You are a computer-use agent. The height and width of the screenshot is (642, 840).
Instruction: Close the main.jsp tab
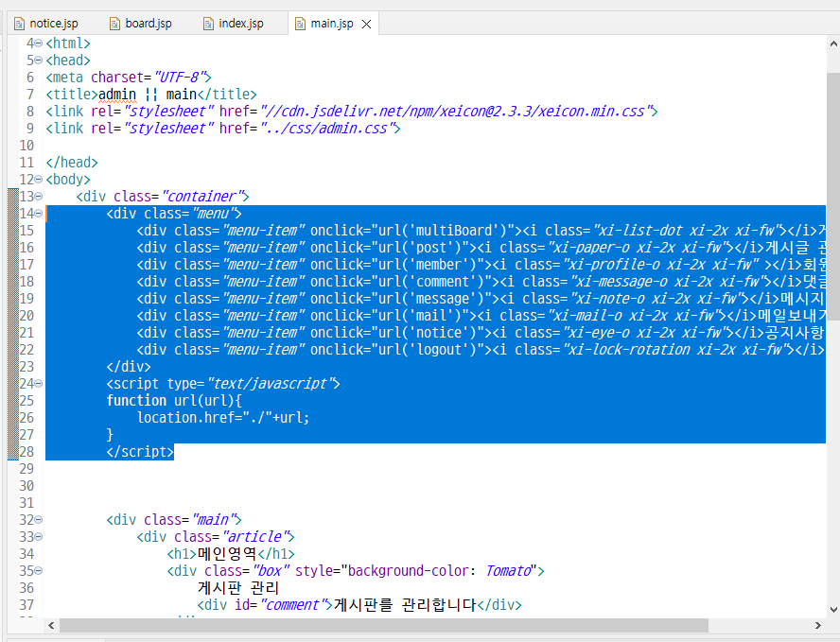(366, 24)
